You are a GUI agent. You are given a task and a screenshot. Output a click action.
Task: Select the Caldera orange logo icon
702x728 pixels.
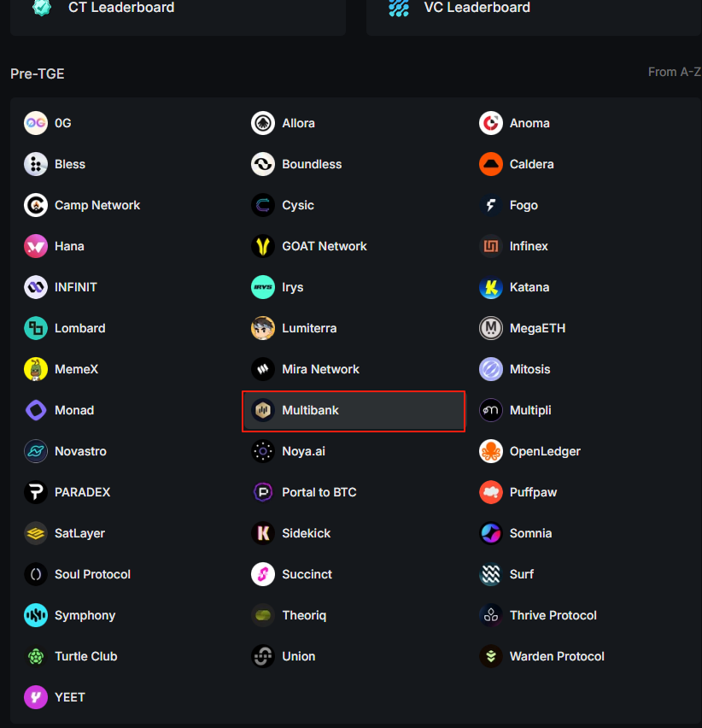(x=491, y=164)
